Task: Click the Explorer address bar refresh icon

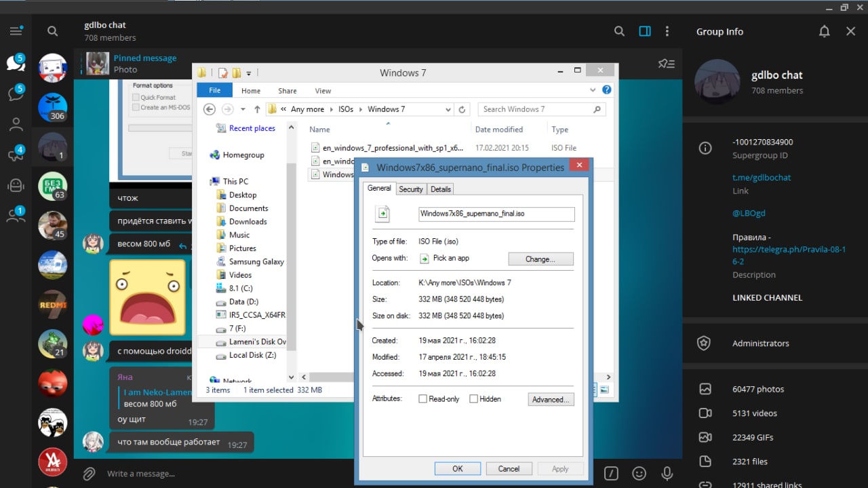Action: click(x=462, y=109)
